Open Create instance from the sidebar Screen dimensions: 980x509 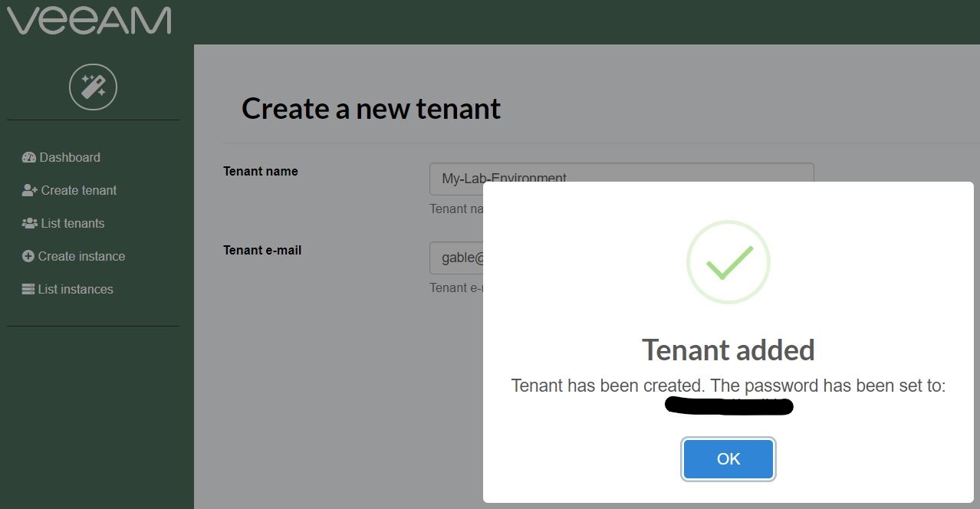coord(74,256)
